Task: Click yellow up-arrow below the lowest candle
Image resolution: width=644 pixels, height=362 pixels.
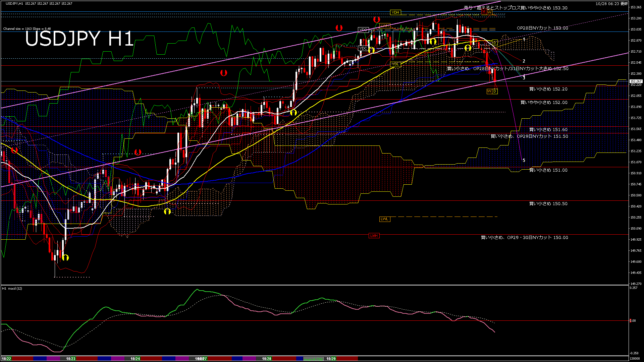Action: 65,257
